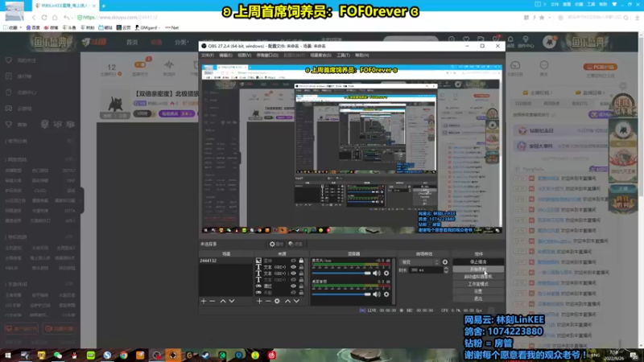Move the scene down with the Scenes arrow
The width and height of the screenshot is (644, 362).
(x=232, y=301)
